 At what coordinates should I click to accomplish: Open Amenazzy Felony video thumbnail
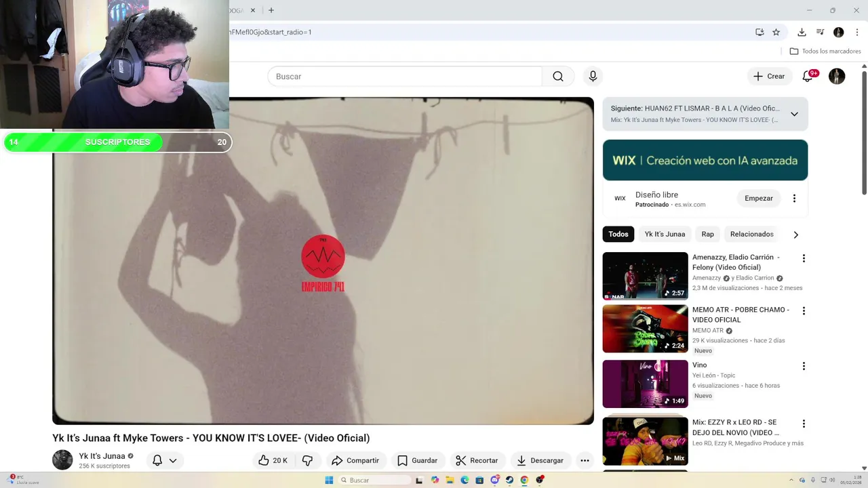(645, 276)
